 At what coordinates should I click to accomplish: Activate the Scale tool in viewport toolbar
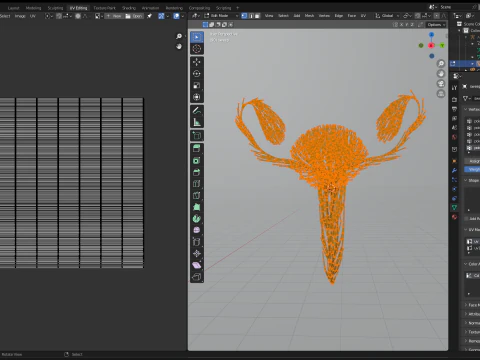(197, 85)
